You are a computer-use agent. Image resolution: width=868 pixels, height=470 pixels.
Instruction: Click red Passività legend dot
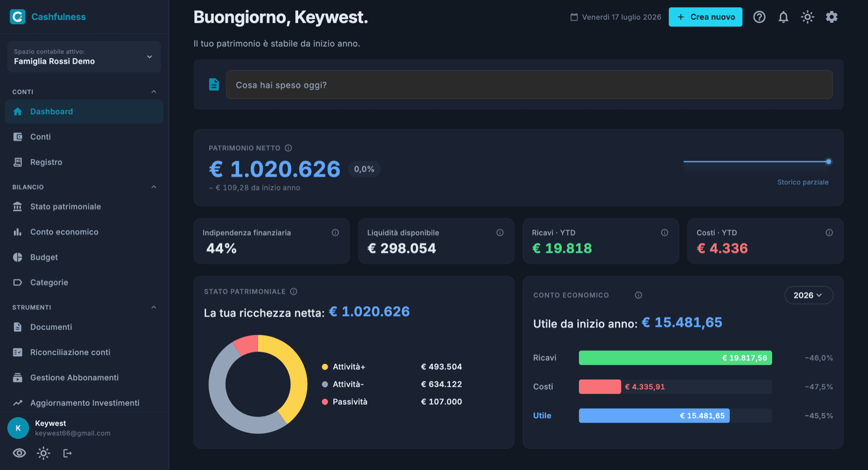click(x=325, y=402)
